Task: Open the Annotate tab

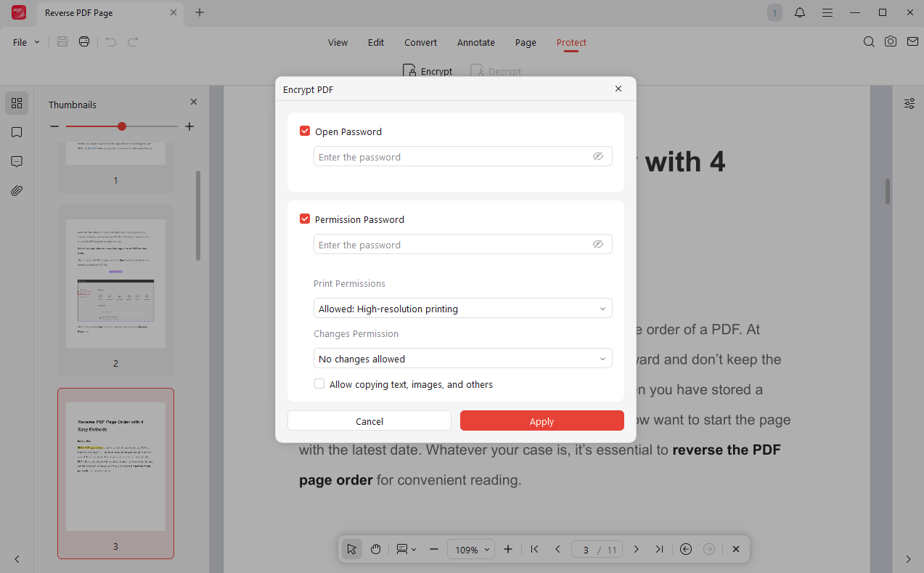Action: (476, 42)
